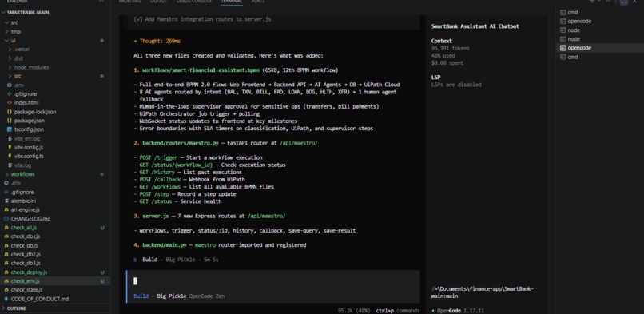This screenshot has width=644, height=314.
Task: Open vite.config.js file
Action: pos(28,147)
